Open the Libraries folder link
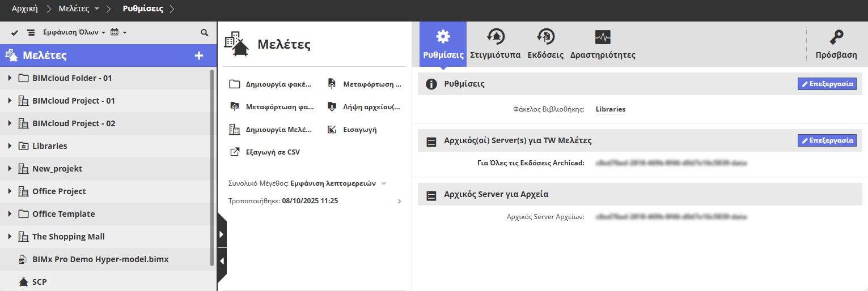 pos(610,109)
